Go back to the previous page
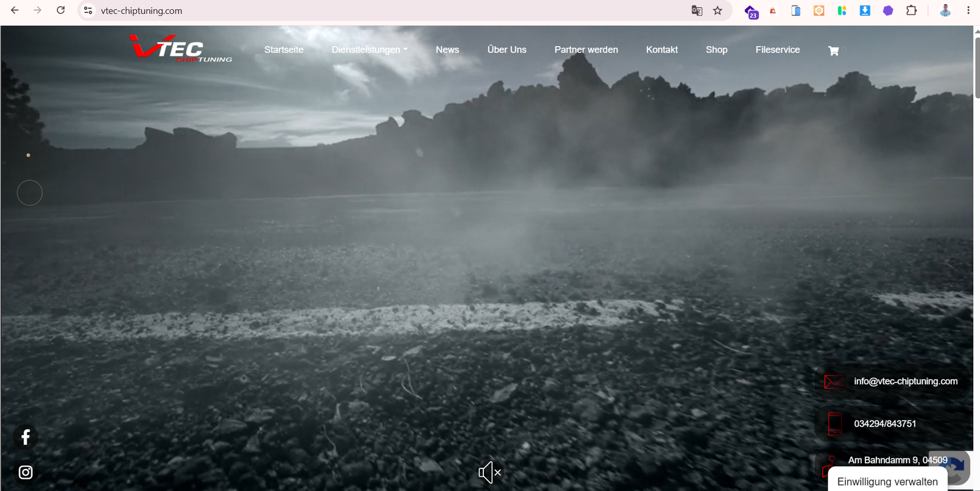 15,10
